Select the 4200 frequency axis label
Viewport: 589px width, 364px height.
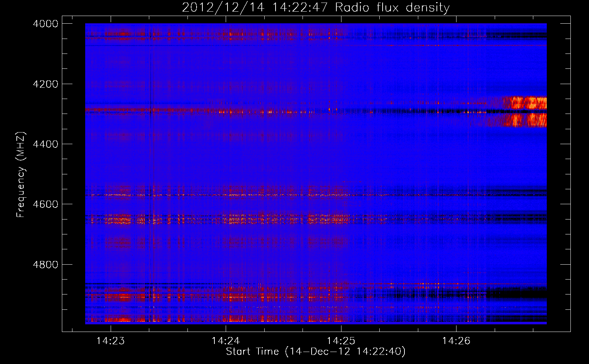tap(46, 84)
